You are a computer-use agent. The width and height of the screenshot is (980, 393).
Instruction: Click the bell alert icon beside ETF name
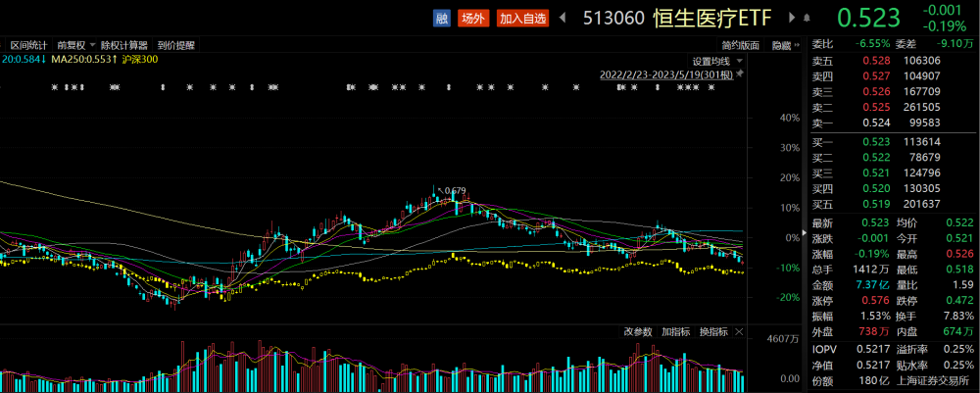pos(806,18)
